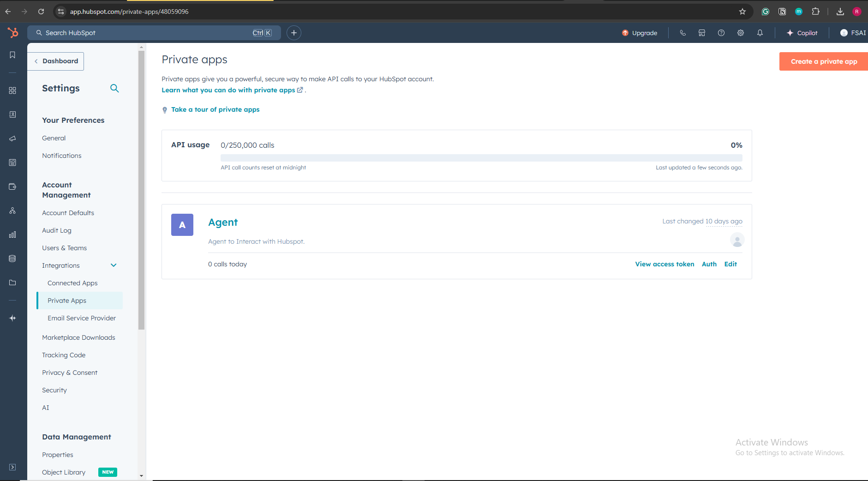Open the Help question mark icon

pos(721,33)
